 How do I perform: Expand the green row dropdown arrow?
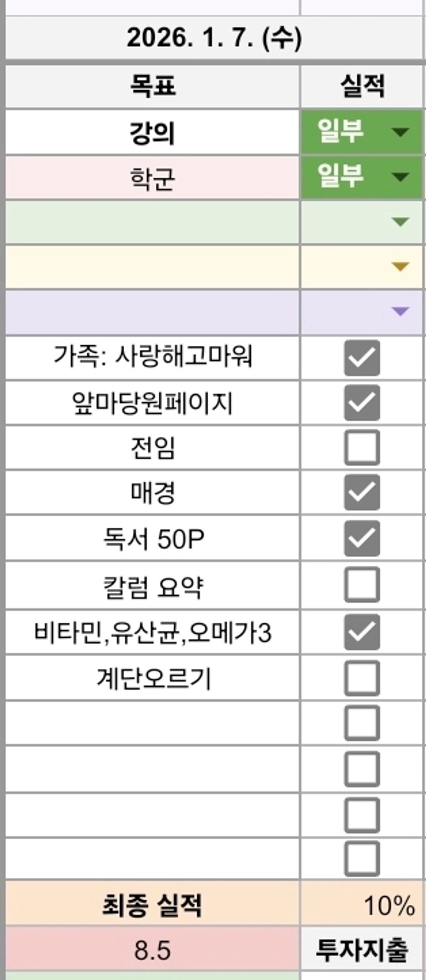pos(400,222)
